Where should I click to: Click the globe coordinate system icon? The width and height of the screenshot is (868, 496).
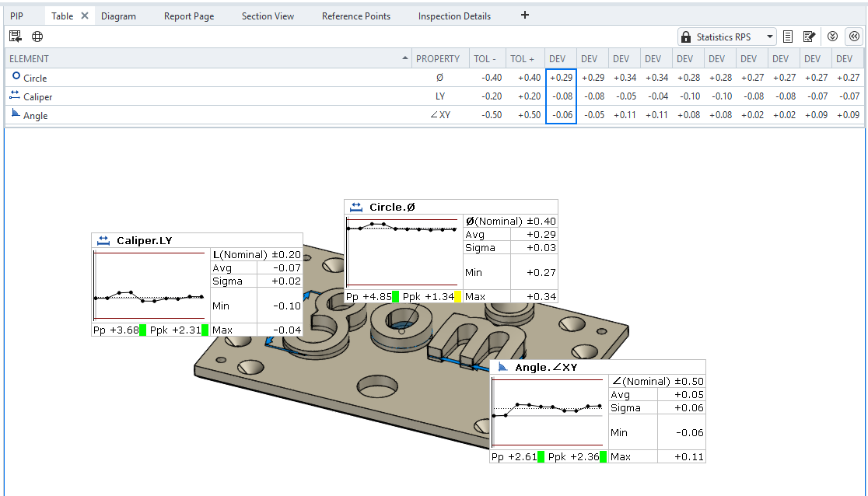coord(37,37)
